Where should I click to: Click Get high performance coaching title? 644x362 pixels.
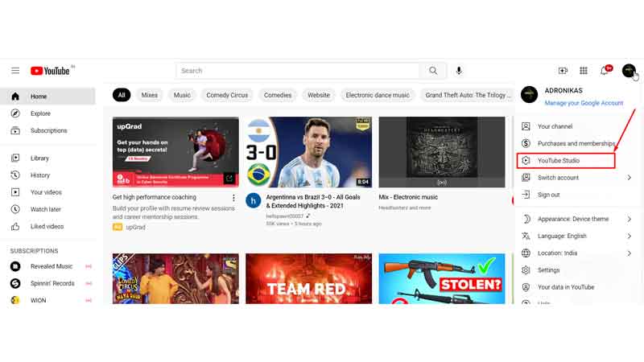(155, 197)
